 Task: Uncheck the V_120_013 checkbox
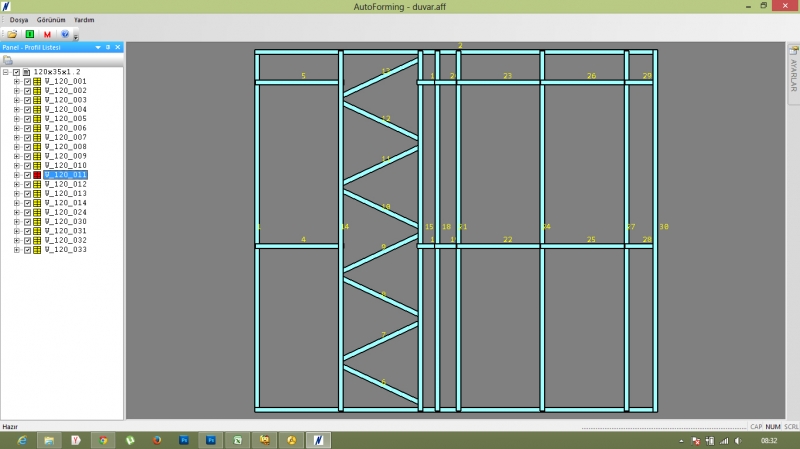pyautogui.click(x=28, y=194)
